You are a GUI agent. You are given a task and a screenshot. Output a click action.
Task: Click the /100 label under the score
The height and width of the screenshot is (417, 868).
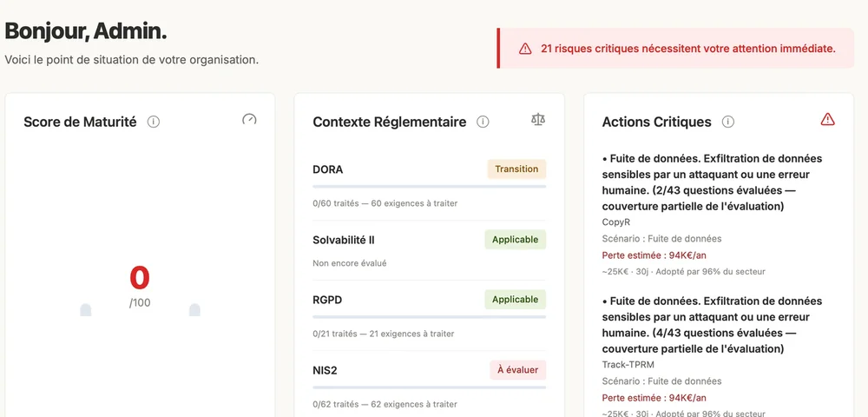point(140,303)
